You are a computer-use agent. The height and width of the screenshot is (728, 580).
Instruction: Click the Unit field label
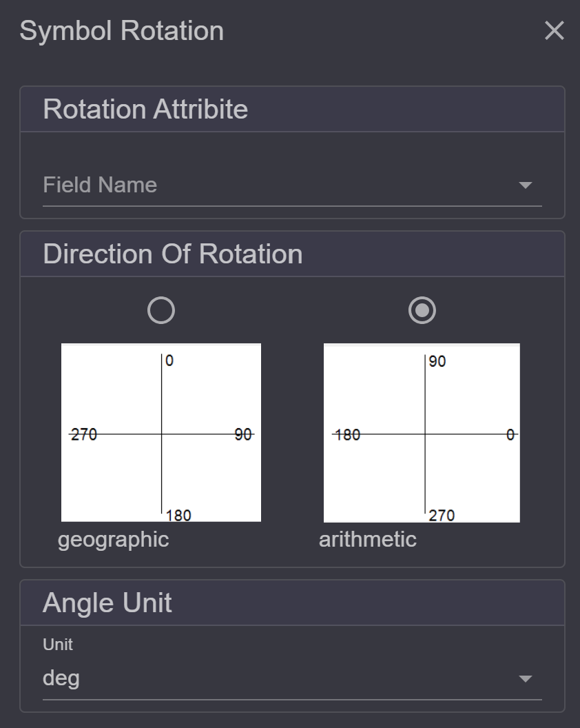point(58,645)
